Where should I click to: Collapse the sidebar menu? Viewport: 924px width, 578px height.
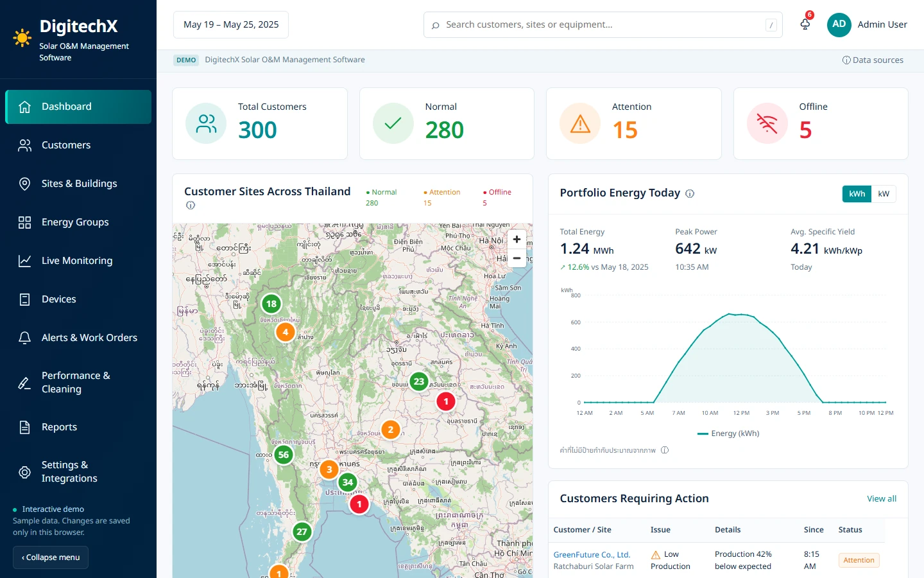pos(51,557)
